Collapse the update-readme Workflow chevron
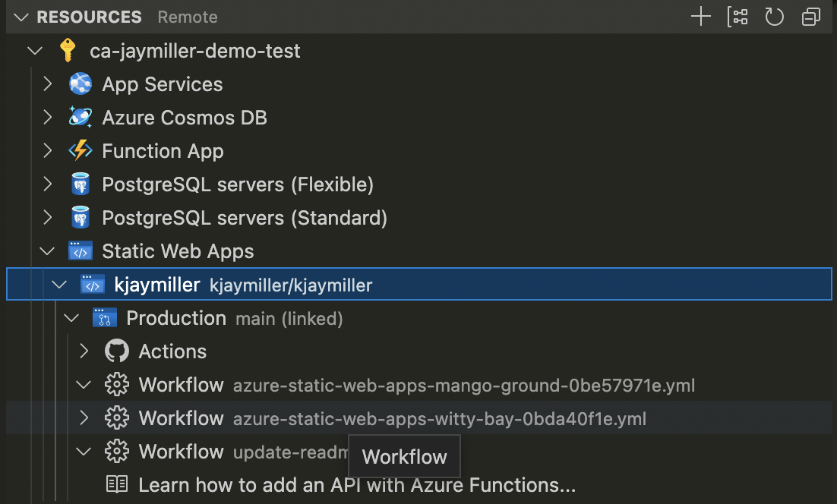Screen dimensions: 837x504 [84, 452]
